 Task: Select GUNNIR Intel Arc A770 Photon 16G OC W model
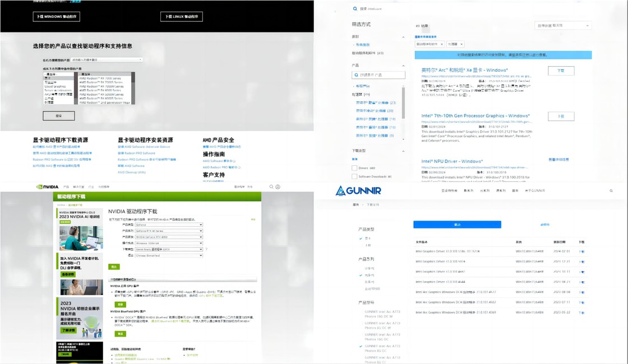click(x=382, y=314)
